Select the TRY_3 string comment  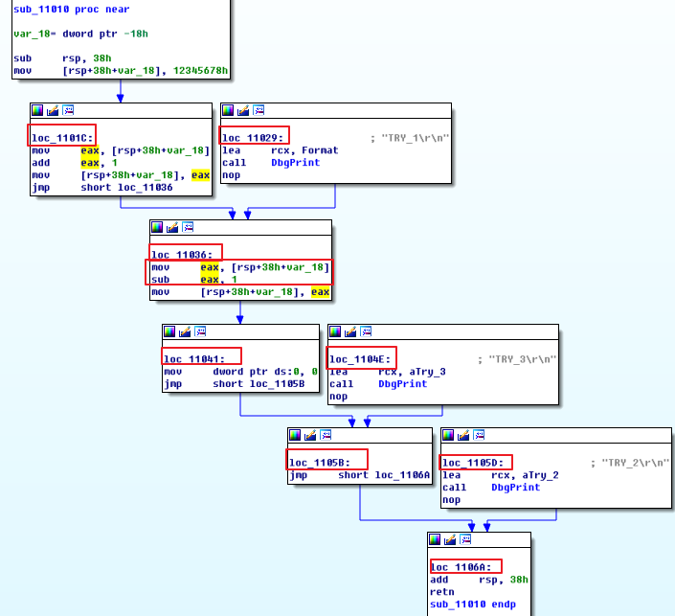517,359
